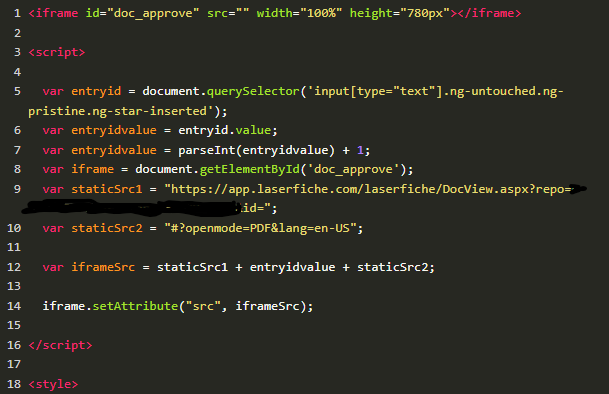
Task: Click entryid.value on line 6
Action: click(x=224, y=130)
